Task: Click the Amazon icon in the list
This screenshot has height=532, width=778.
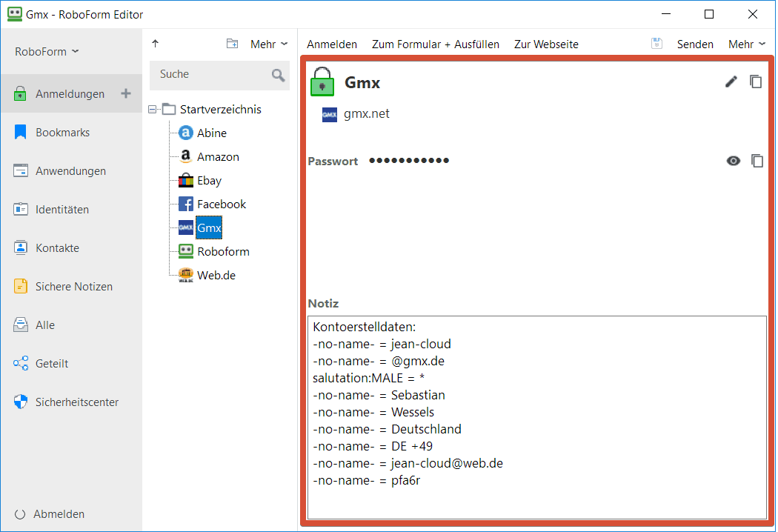Action: click(x=185, y=156)
